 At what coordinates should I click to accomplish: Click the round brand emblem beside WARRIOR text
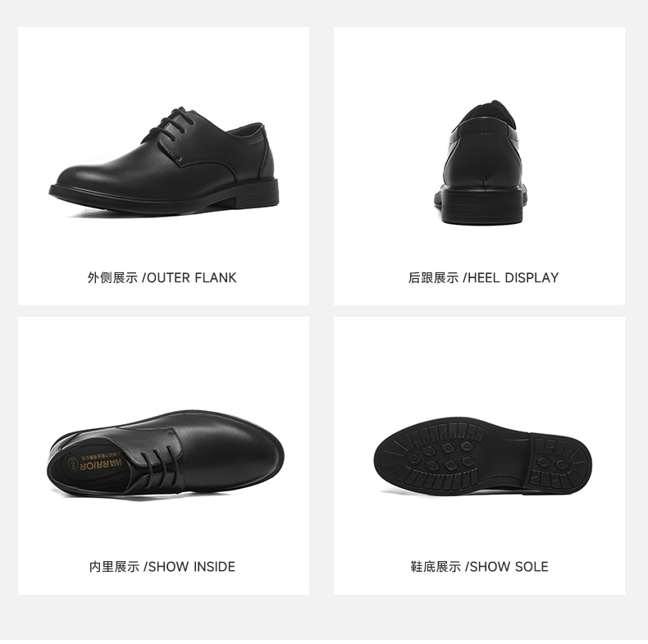click(73, 464)
